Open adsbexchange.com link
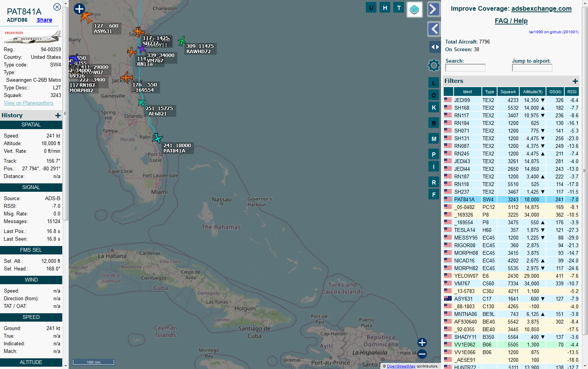The image size is (588, 369). [541, 8]
